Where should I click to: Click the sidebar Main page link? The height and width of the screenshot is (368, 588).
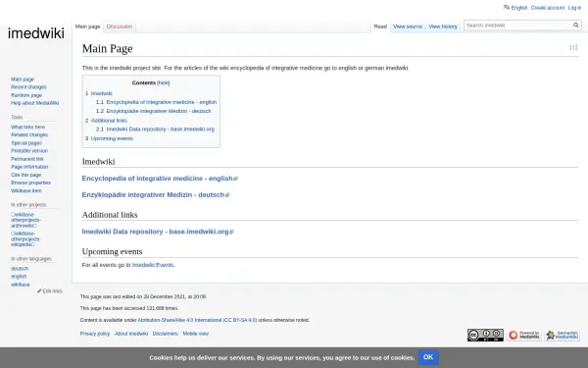23,79
